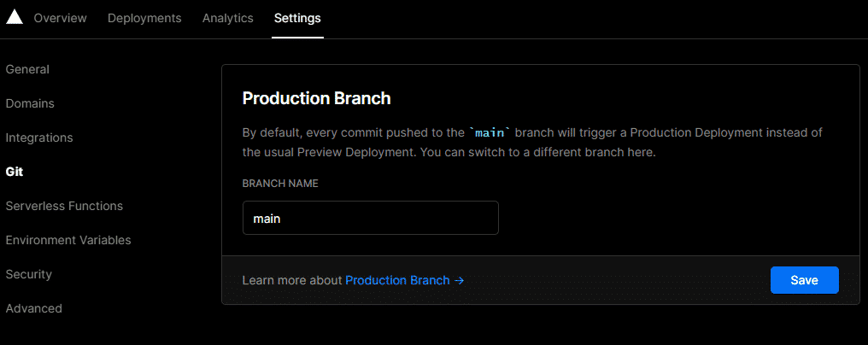
Task: Open Domains settings in sidebar
Action: pos(30,103)
